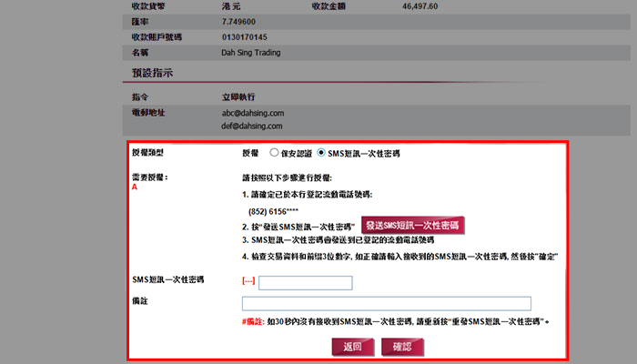
Task: Click the 返回 back button
Action: [x=353, y=347]
